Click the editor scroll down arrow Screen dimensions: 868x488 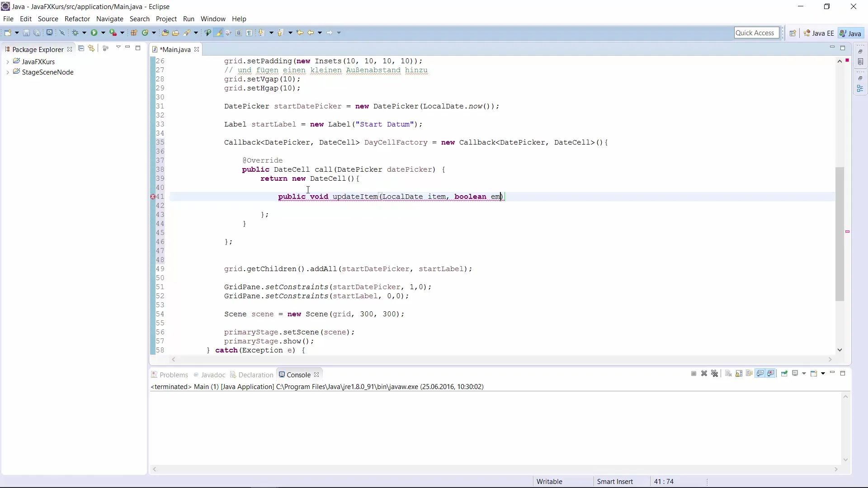click(840, 350)
